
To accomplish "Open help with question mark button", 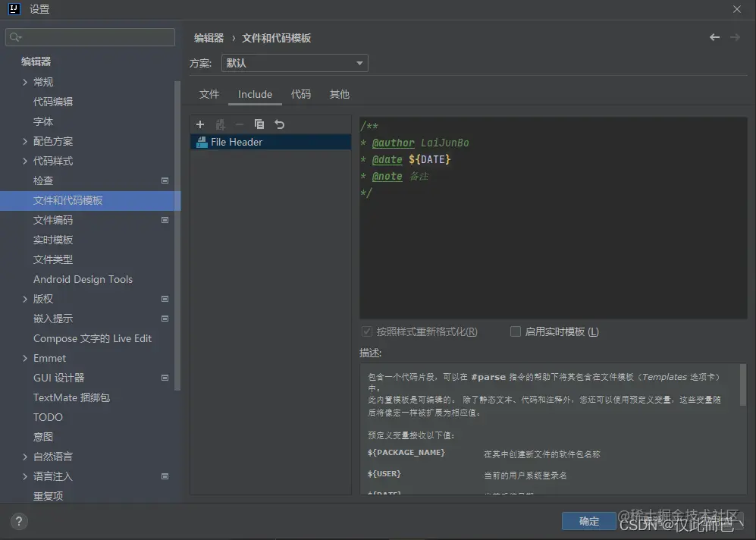I will point(19,521).
